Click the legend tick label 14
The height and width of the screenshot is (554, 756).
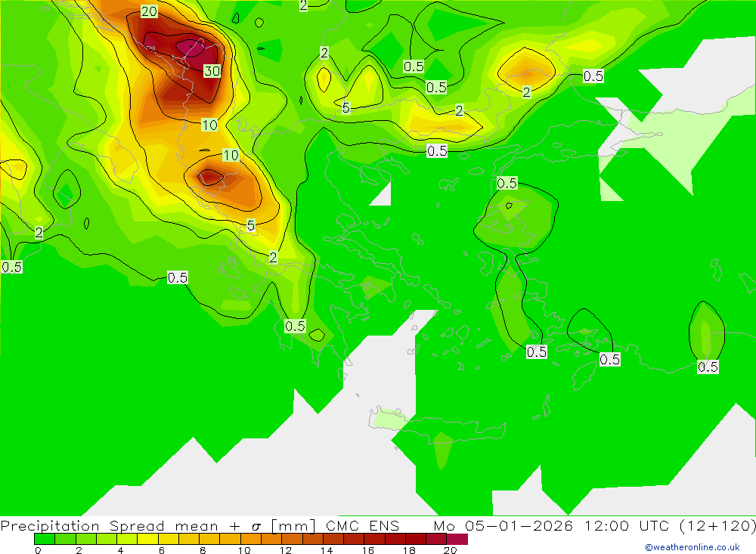[x=327, y=550]
